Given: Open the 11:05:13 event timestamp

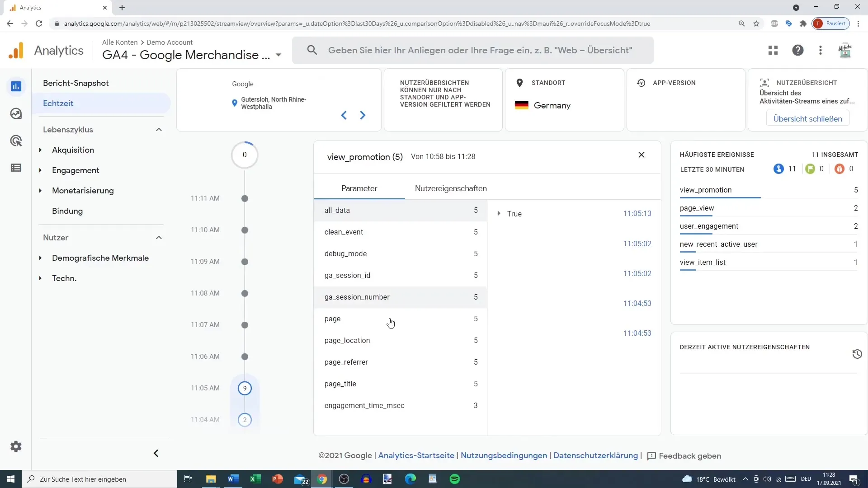Looking at the screenshot, I should 637,214.
